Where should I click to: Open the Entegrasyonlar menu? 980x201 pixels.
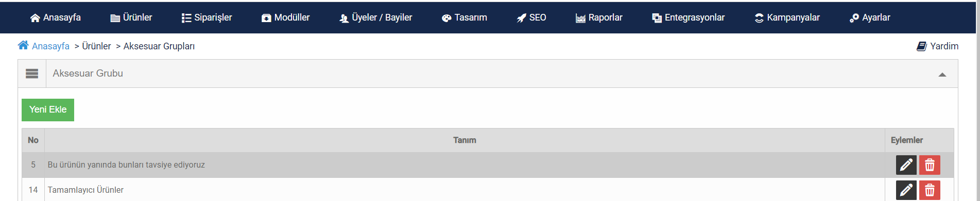689,17
